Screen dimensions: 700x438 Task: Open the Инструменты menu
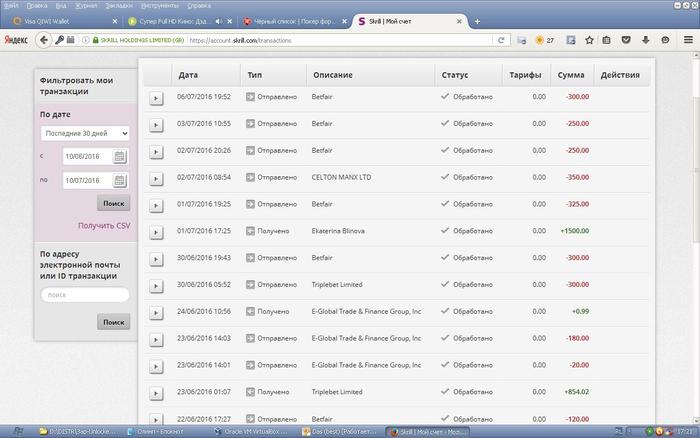pyautogui.click(x=159, y=5)
